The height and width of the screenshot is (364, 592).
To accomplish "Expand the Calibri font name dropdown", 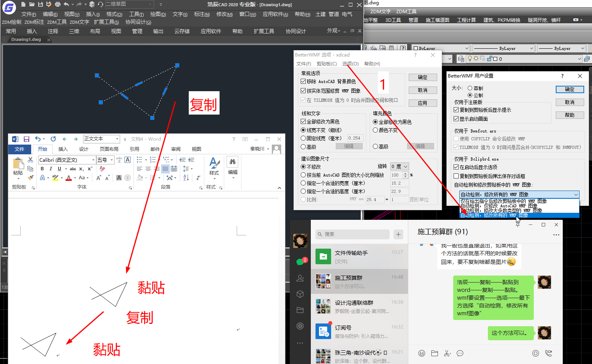I will [x=93, y=160].
